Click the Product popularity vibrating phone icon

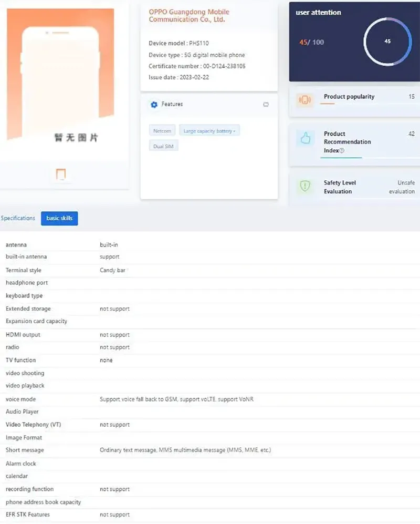(x=304, y=100)
